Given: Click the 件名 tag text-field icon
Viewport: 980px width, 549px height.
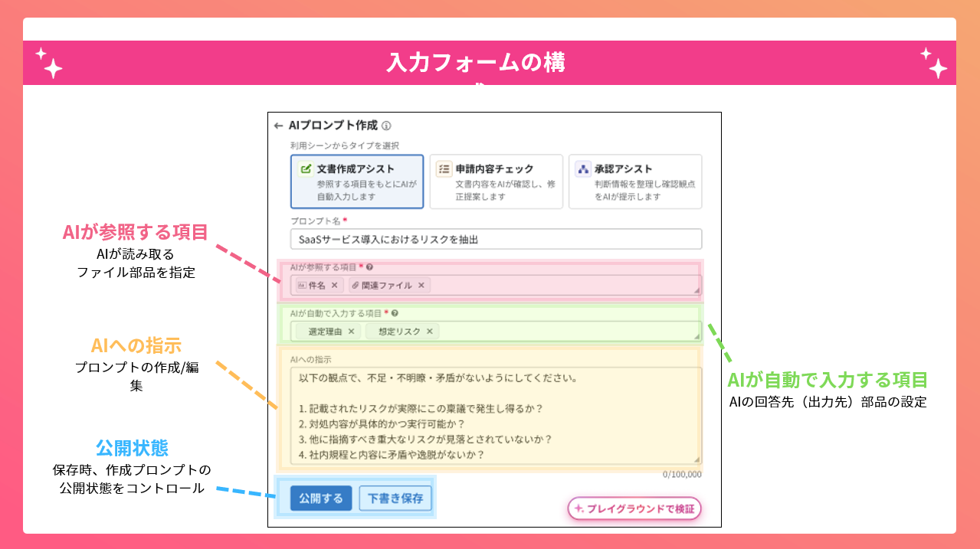Looking at the screenshot, I should pyautogui.click(x=301, y=285).
